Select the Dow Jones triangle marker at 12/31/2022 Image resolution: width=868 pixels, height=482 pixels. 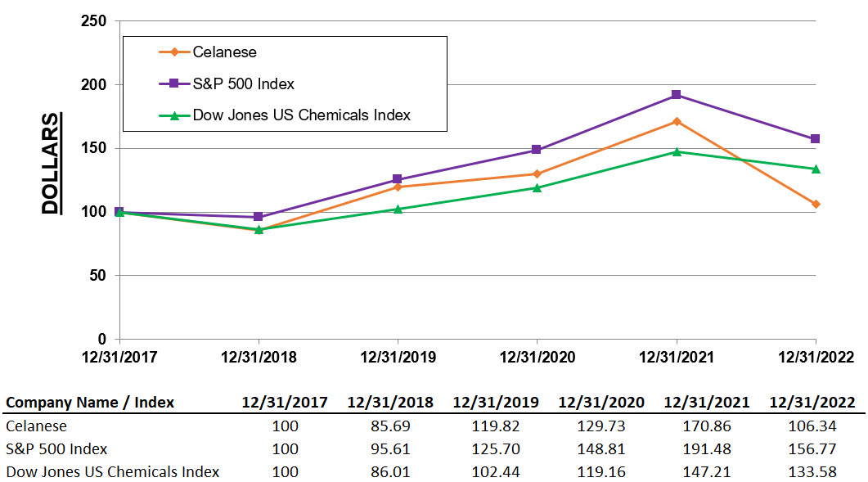[x=815, y=169]
